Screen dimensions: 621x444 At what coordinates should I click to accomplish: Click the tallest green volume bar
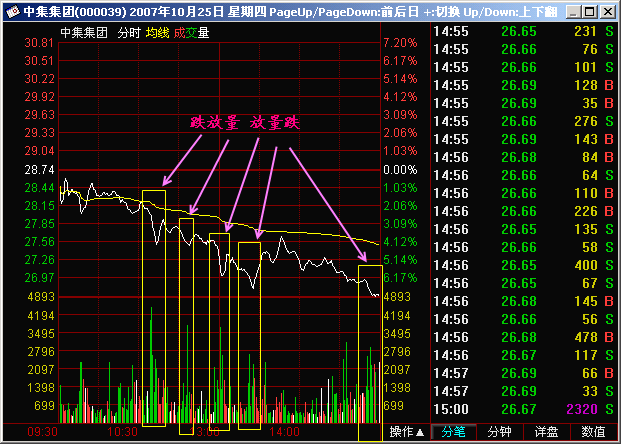pos(151,365)
